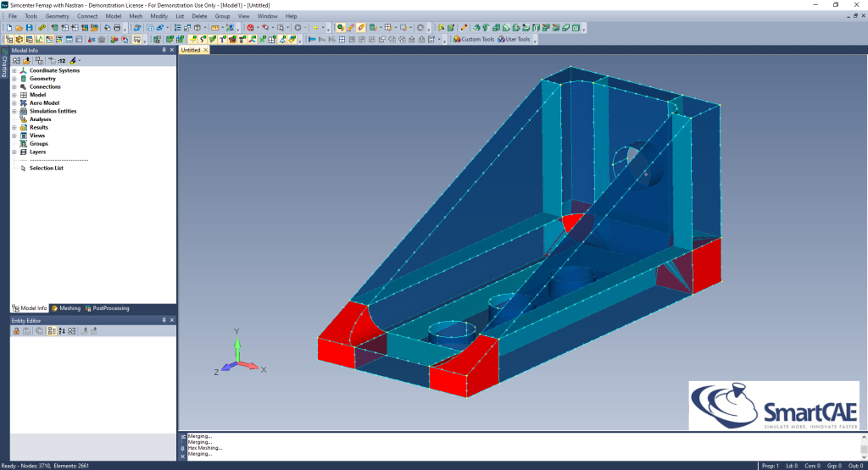Screen dimensions: 868x470
Task: Click the open-folder upload icon in Model Info
Action: 26,60
